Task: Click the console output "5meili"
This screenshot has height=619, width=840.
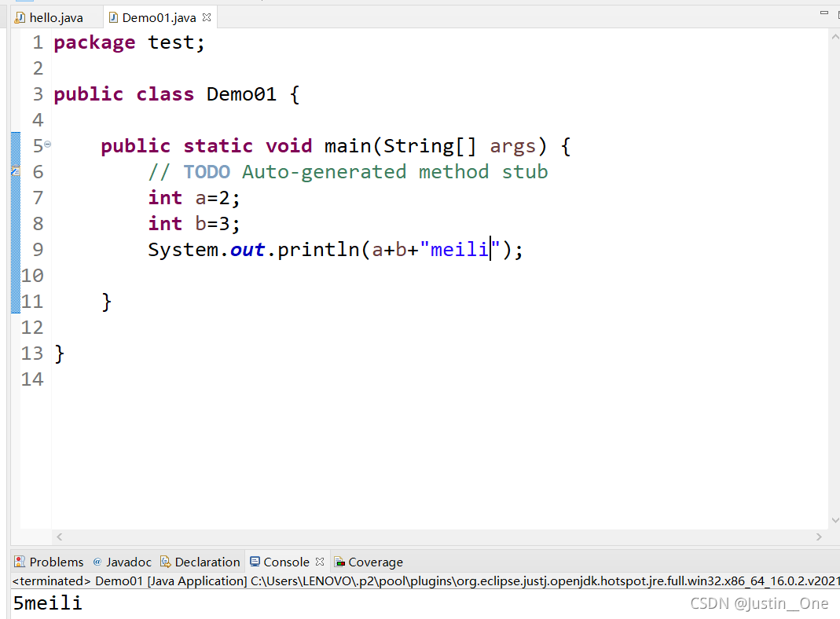Action: pyautogui.click(x=47, y=603)
